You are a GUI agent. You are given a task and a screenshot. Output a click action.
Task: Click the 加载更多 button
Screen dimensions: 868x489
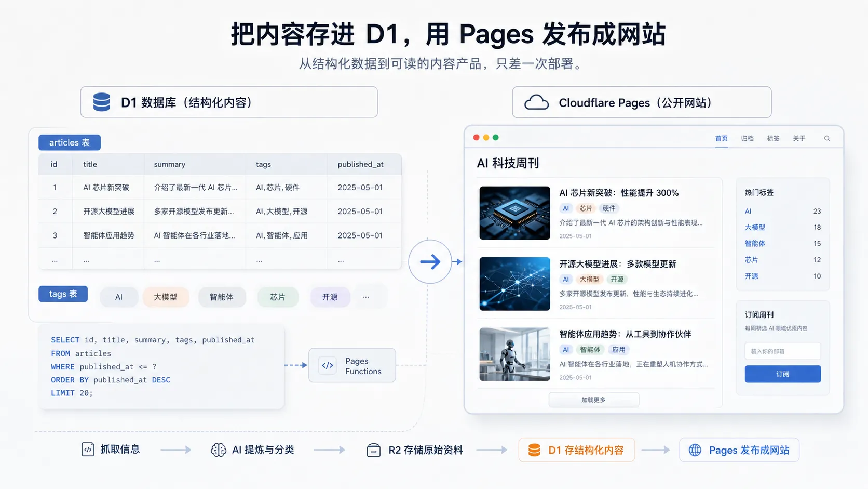click(594, 400)
